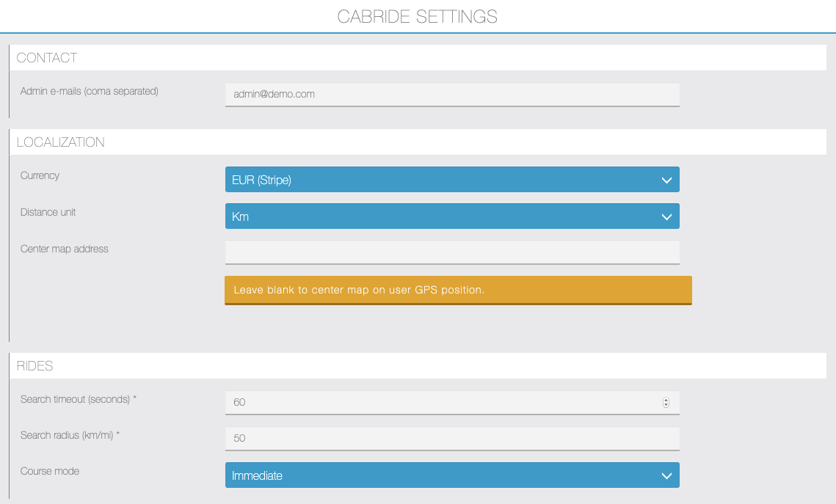Viewport: 836px width, 504px height.
Task: Click the Distance unit label
Action: [48, 212]
